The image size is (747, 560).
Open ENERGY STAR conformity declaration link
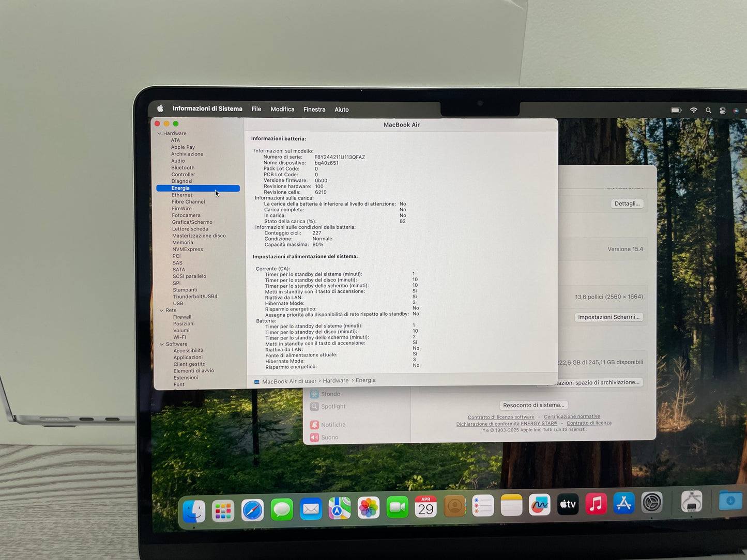click(x=507, y=424)
